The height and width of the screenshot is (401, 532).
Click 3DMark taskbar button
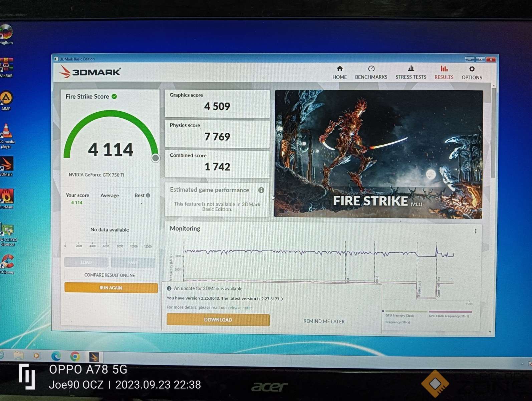(94, 357)
